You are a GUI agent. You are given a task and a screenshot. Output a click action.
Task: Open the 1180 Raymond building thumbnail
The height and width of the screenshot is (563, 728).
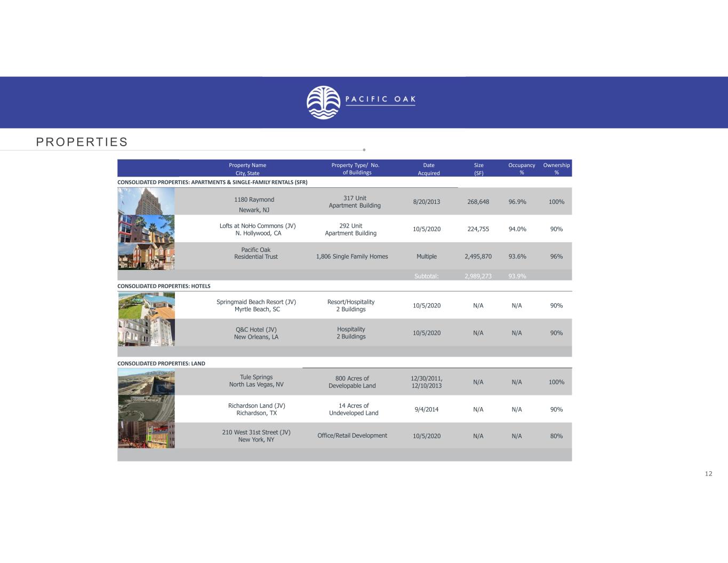coord(146,201)
